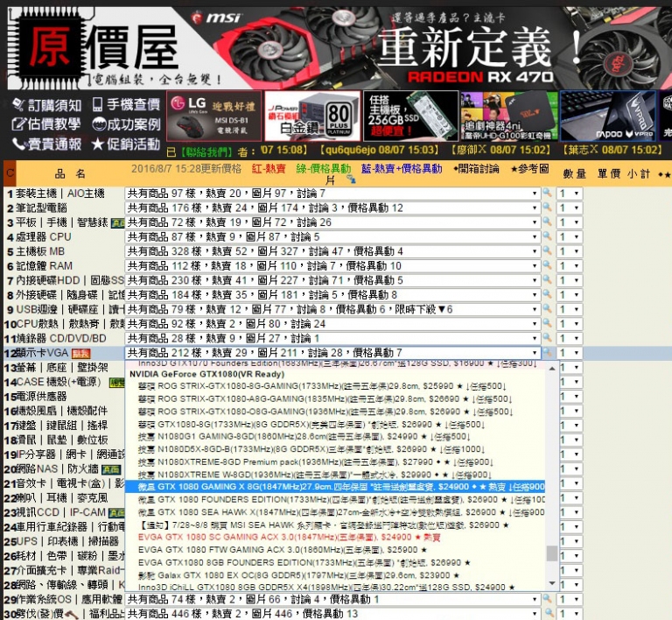The width and height of the screenshot is (672, 620).
Task: Click the hammer icon beside 劈伐(發)價
Action: coord(71,614)
